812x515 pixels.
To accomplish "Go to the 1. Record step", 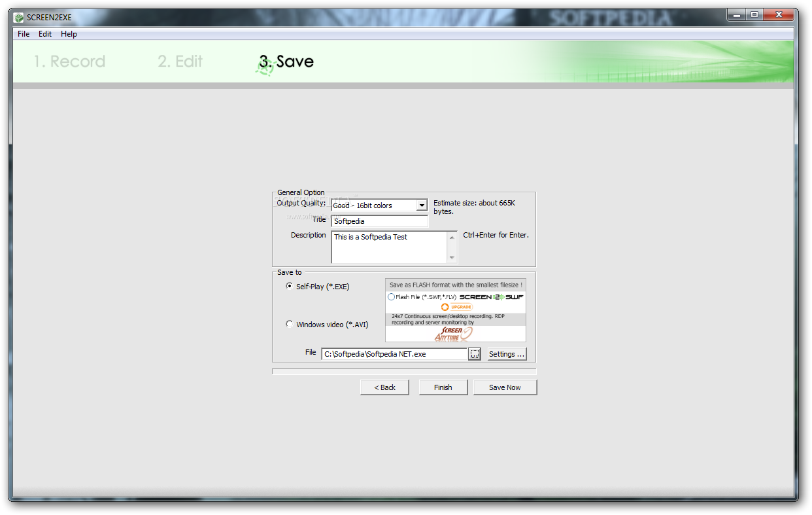I will pyautogui.click(x=69, y=62).
